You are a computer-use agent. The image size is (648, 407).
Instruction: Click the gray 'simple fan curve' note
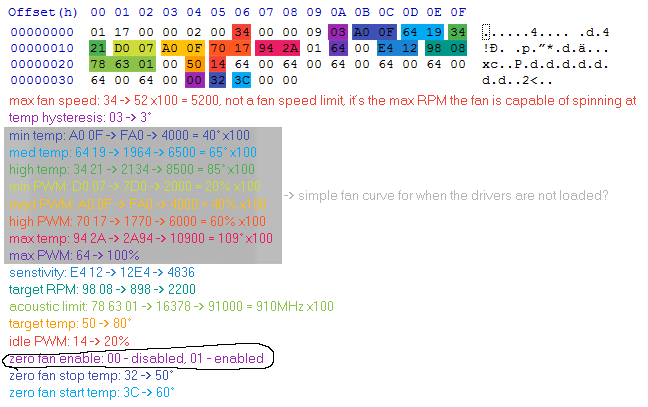pyautogui.click(x=446, y=195)
